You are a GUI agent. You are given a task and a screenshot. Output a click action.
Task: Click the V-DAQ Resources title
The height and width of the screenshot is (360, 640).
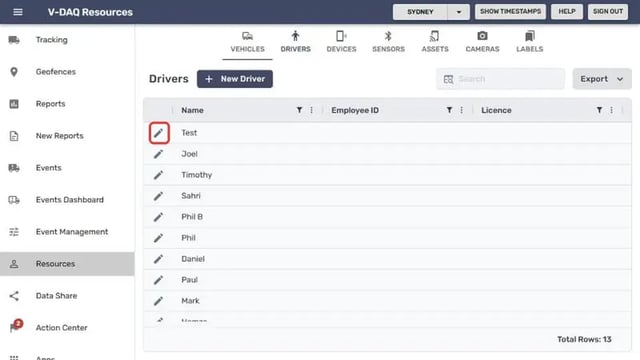90,12
